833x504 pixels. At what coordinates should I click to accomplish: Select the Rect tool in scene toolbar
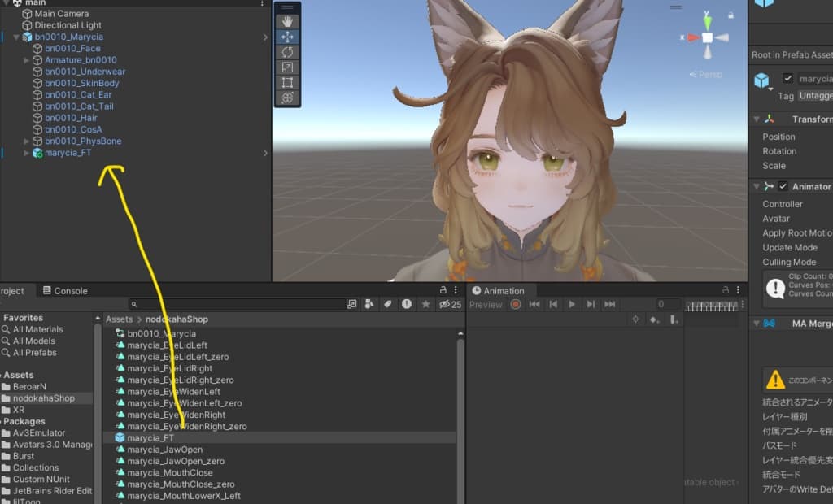287,82
